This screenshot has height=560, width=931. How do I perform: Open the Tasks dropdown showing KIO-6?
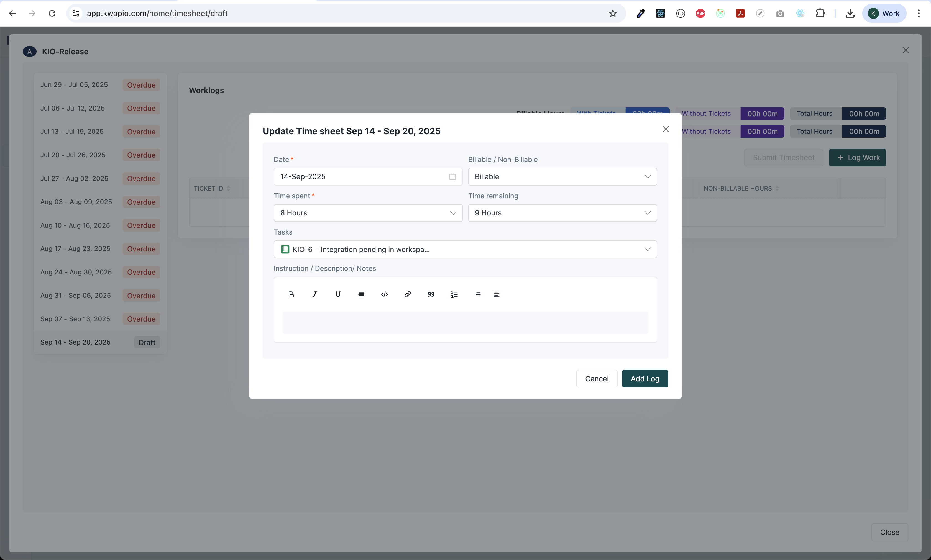[465, 249]
